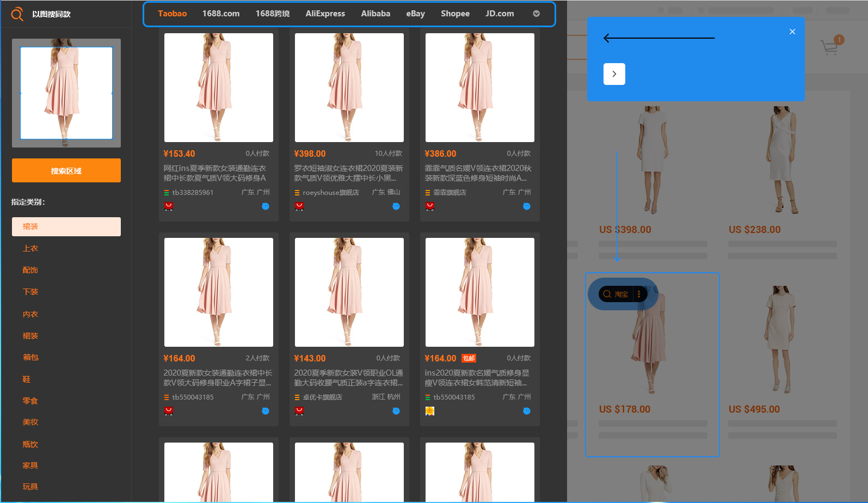Click the 淘宝 search button on pink dress

point(615,294)
